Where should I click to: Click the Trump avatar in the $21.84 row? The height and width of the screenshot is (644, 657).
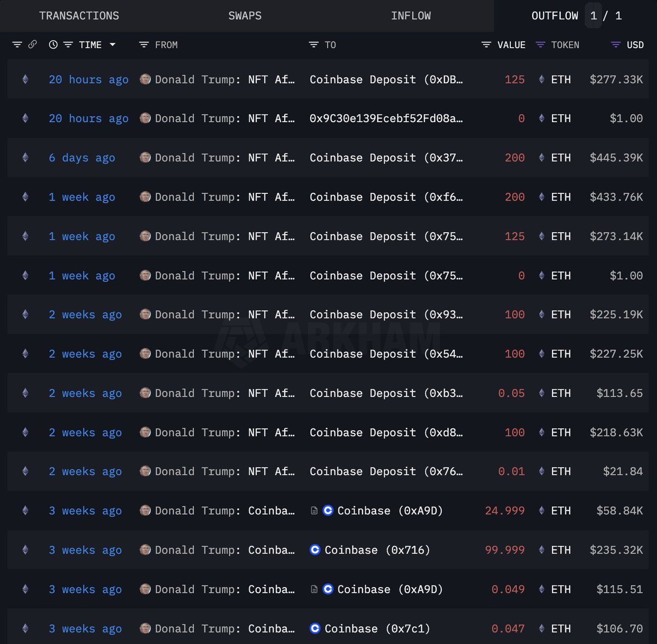pyautogui.click(x=145, y=471)
